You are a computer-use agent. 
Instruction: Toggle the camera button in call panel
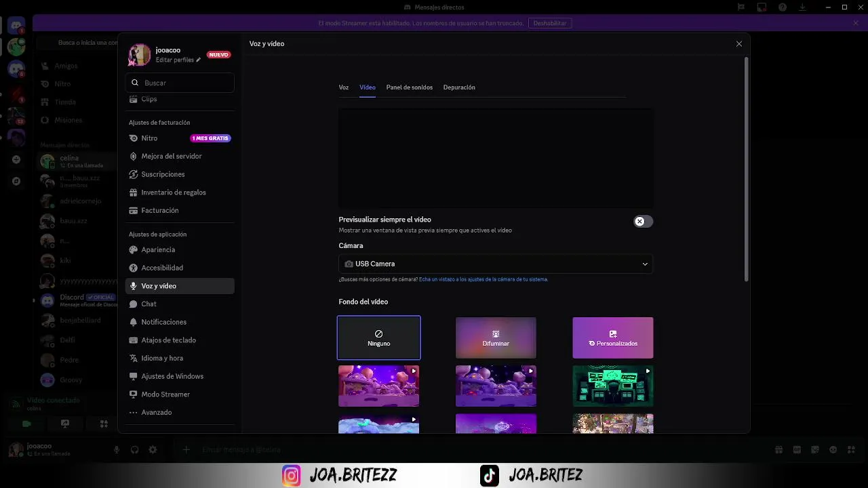tap(26, 424)
